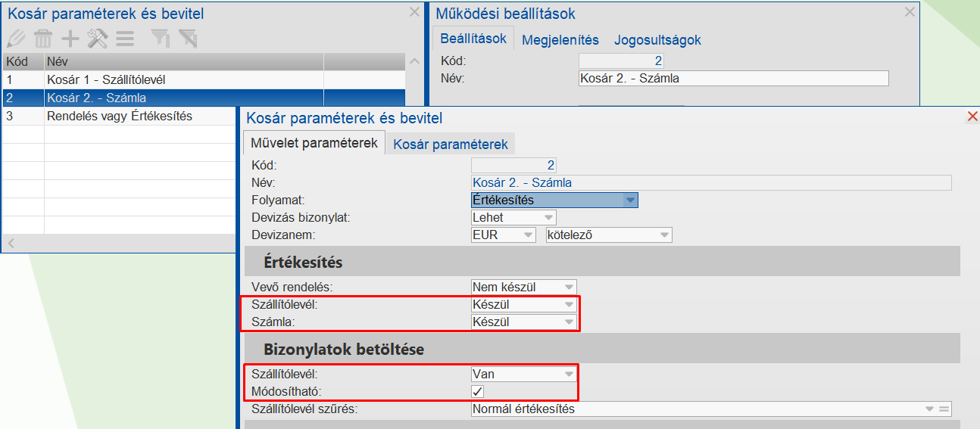This screenshot has height=429, width=980.
Task: Open the Szállítólevél dropdown in the Értékesítés section
Action: [523, 304]
